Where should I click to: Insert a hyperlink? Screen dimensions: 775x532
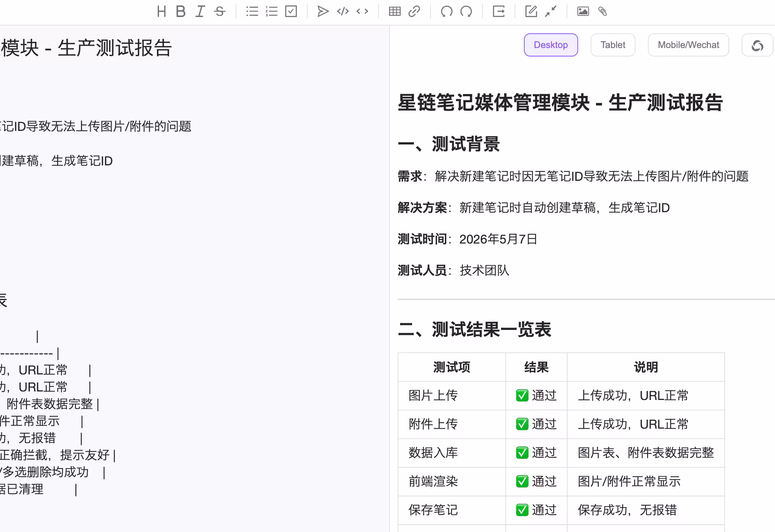[414, 12]
